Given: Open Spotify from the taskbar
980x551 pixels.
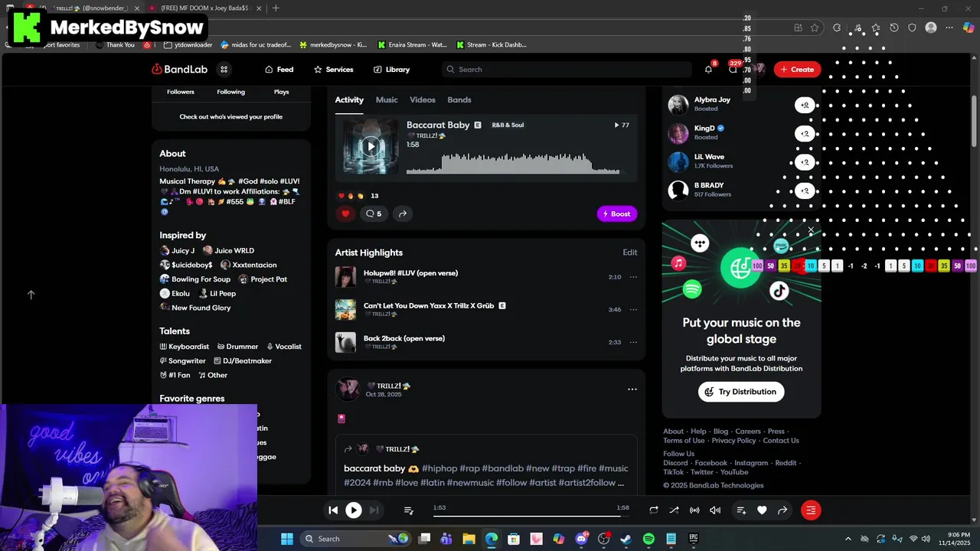Looking at the screenshot, I should pyautogui.click(x=648, y=539).
